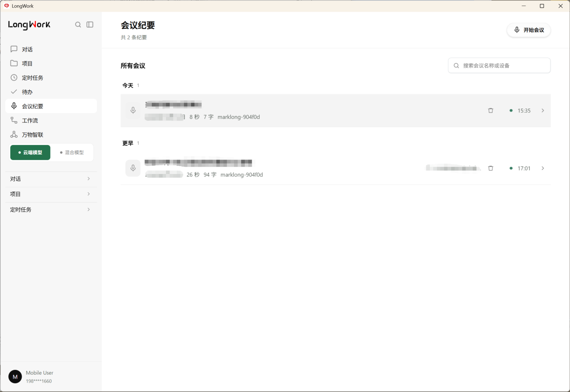Click the 更早 group heading
Image resolution: width=570 pixels, height=392 pixels.
click(x=128, y=143)
